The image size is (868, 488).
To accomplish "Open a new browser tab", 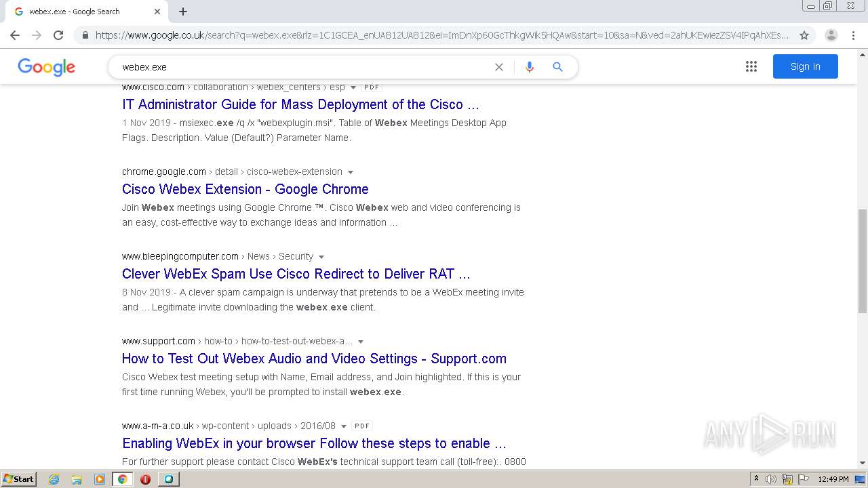I will click(x=183, y=12).
